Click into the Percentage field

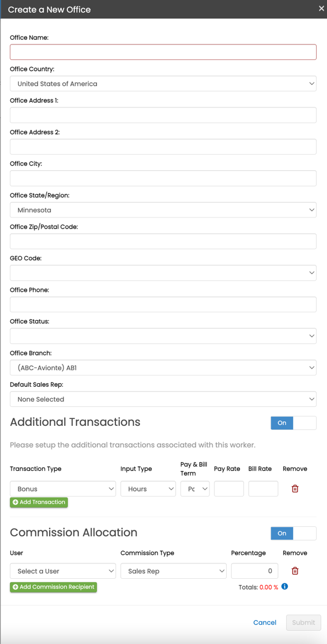[x=254, y=571]
